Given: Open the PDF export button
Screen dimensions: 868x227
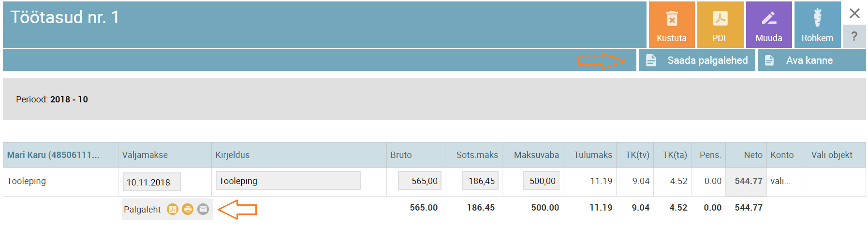Looking at the screenshot, I should click(720, 25).
